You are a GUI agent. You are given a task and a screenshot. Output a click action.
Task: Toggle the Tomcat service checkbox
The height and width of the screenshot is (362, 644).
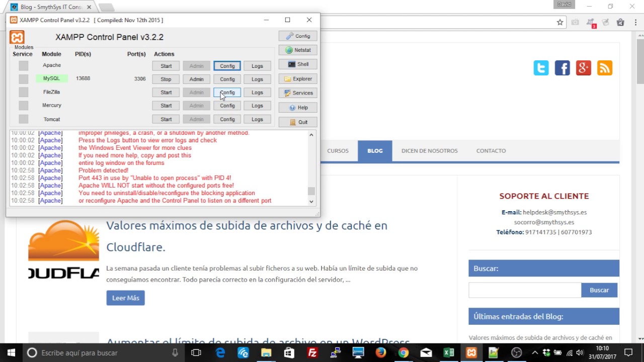pyautogui.click(x=24, y=119)
